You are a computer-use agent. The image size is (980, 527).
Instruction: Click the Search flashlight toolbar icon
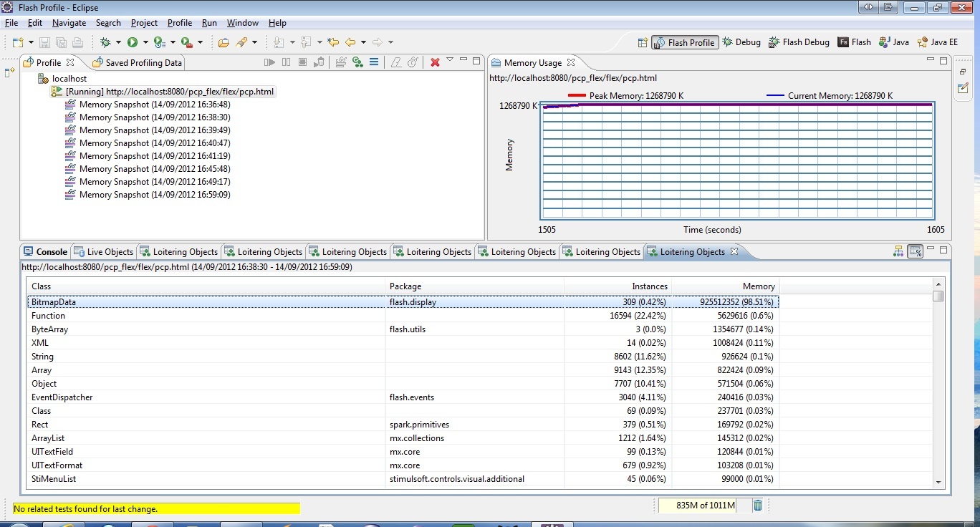(241, 42)
